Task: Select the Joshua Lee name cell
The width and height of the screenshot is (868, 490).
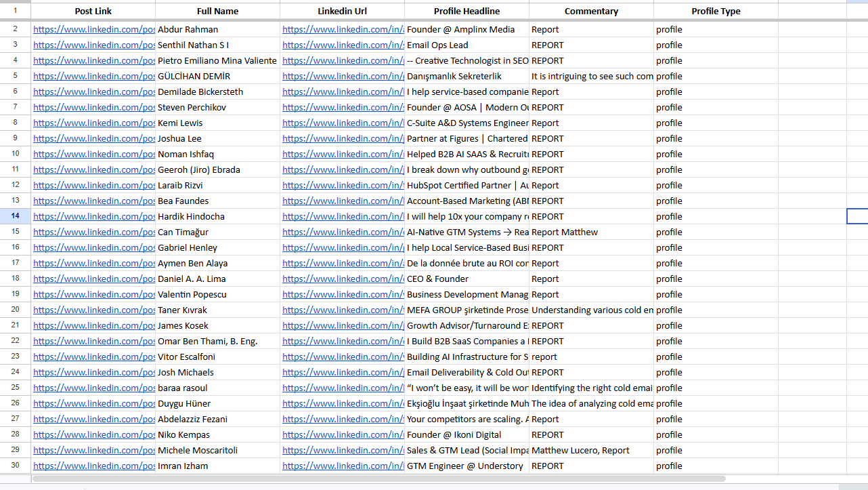Action: [218, 138]
